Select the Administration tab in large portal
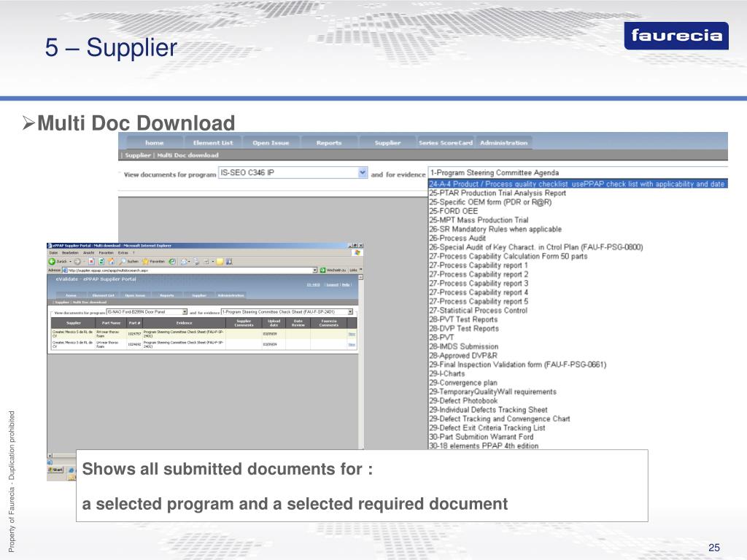The width and height of the screenshot is (747, 560). (503, 142)
